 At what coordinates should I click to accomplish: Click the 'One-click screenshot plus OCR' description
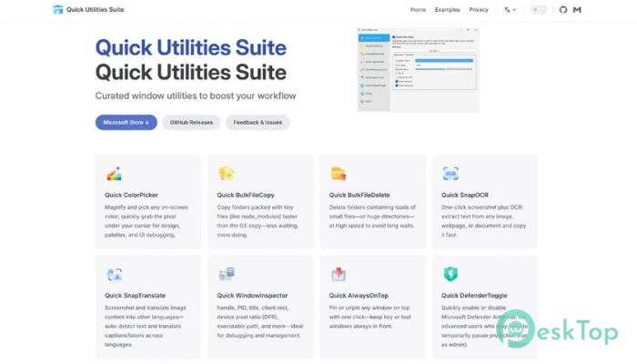point(483,221)
